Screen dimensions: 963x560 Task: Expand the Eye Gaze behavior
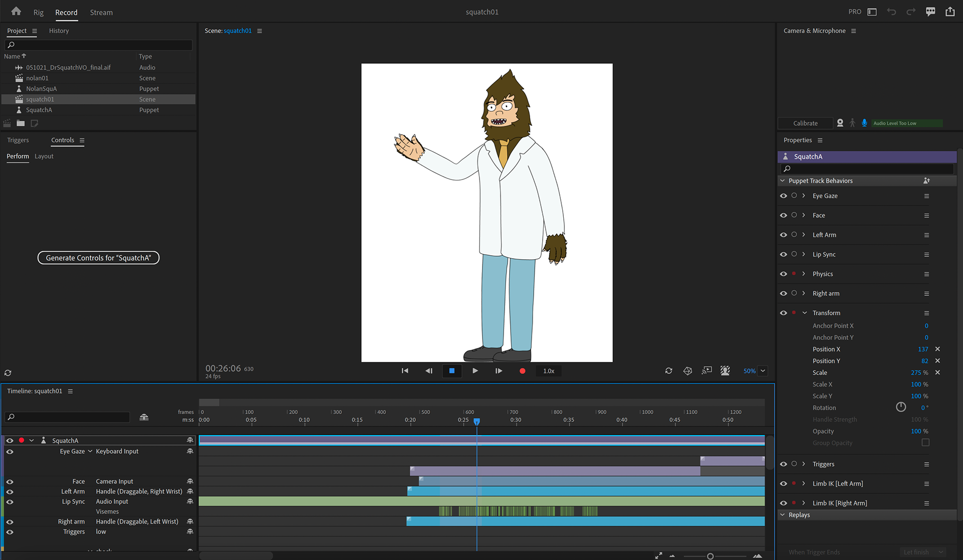[x=804, y=196]
